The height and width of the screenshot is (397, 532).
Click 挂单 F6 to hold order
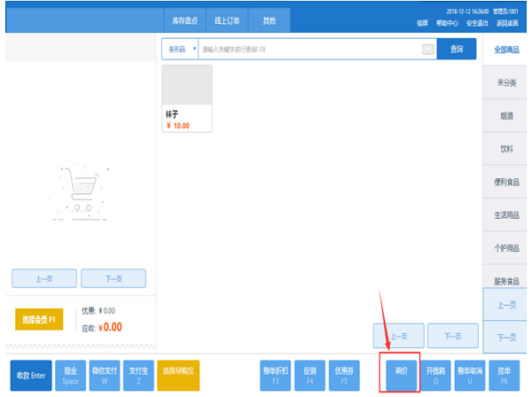pyautogui.click(x=505, y=376)
